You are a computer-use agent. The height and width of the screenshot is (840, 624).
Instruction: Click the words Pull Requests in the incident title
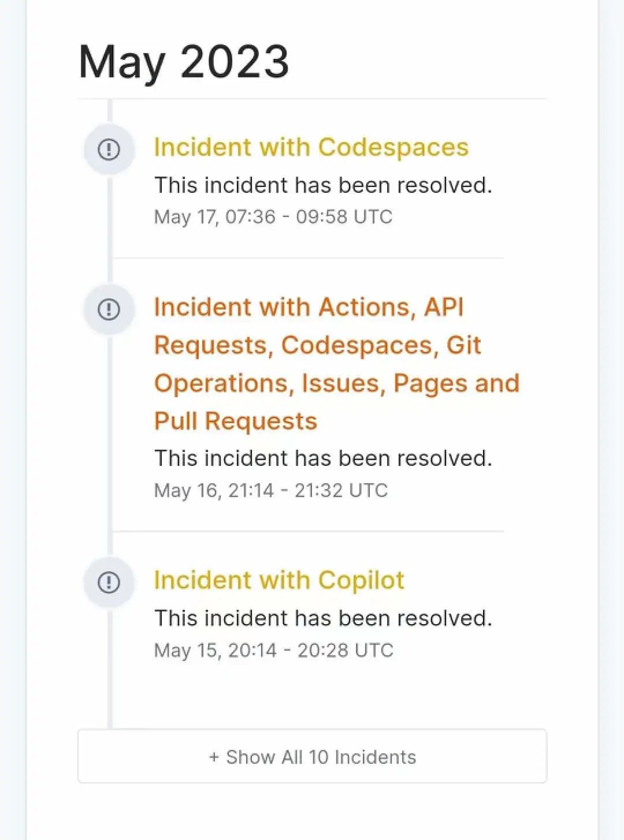pyautogui.click(x=236, y=421)
